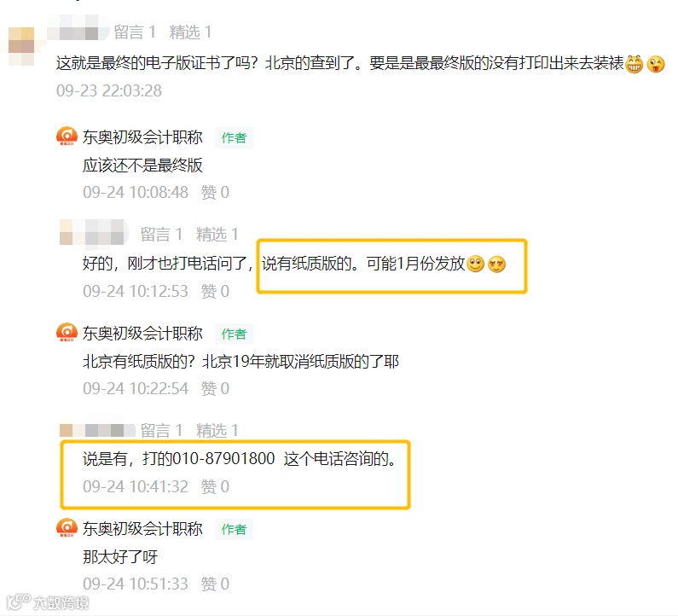Click the blurred avatar of the top commenter
The height and width of the screenshot is (616, 678).
[21, 46]
